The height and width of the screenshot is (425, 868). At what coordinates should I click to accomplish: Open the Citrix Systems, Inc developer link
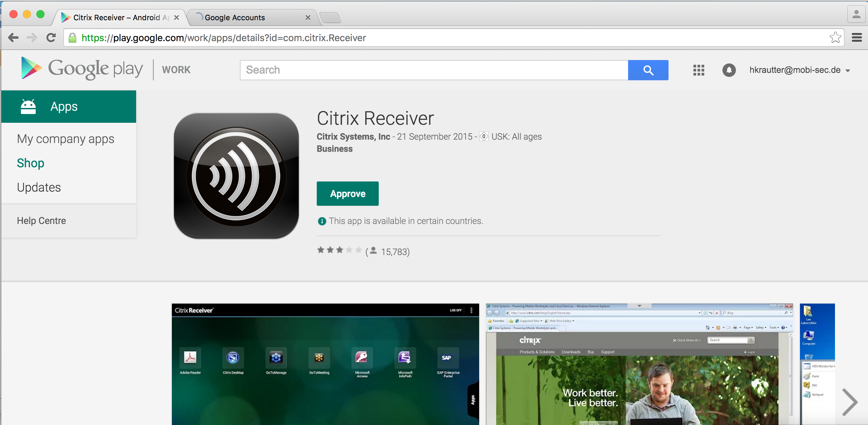coord(353,137)
